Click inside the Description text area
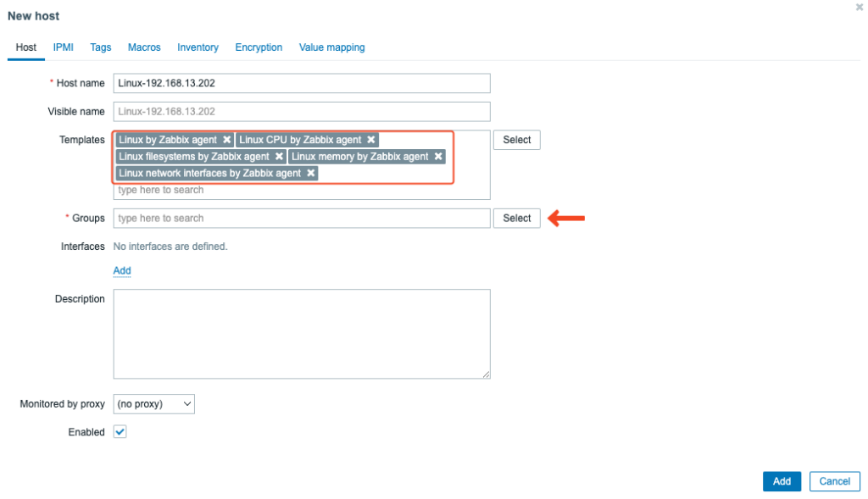 (x=302, y=334)
